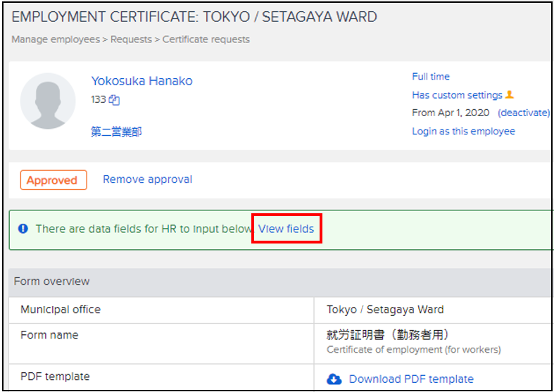The image size is (554, 392).
Task: Select Login as this employee
Action: pos(463,132)
